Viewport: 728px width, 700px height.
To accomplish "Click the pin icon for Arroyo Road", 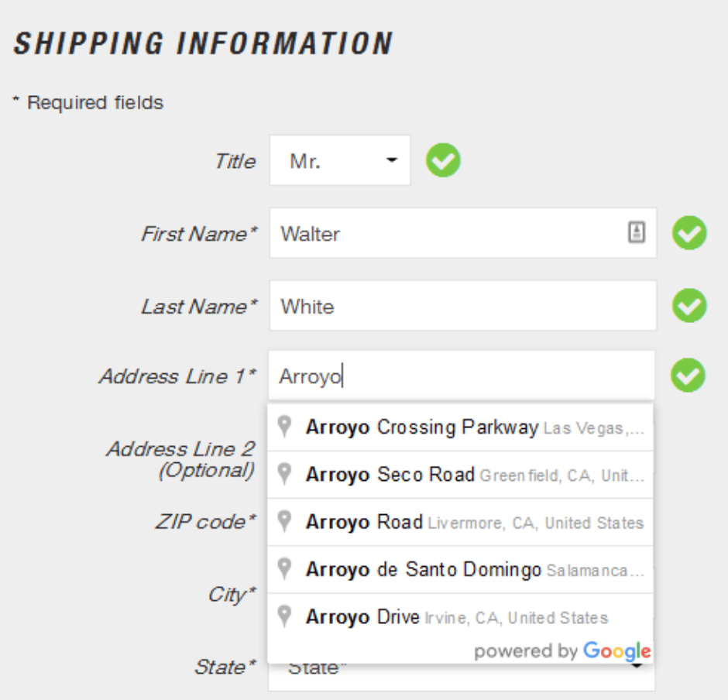I will pos(285,522).
